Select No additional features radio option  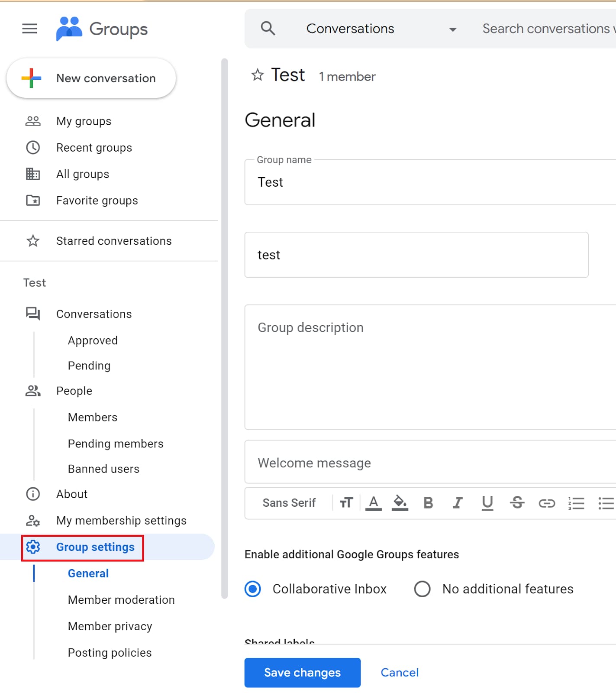click(422, 589)
